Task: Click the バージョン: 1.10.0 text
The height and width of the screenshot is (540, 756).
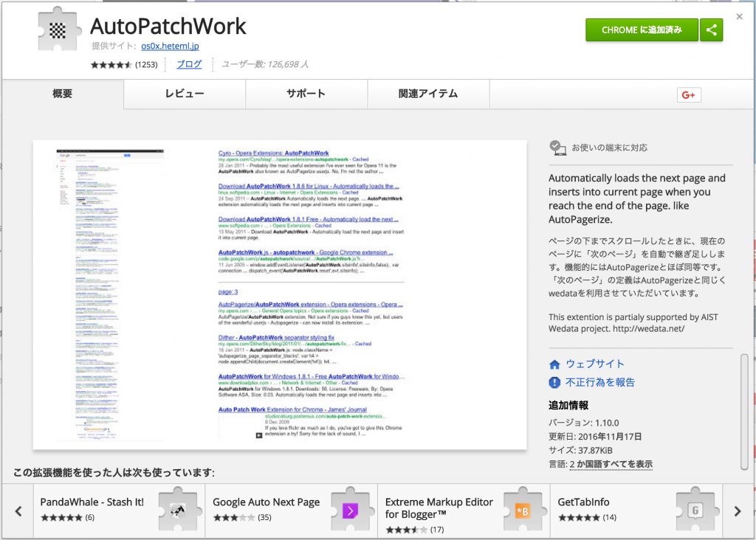Action: coord(583,423)
